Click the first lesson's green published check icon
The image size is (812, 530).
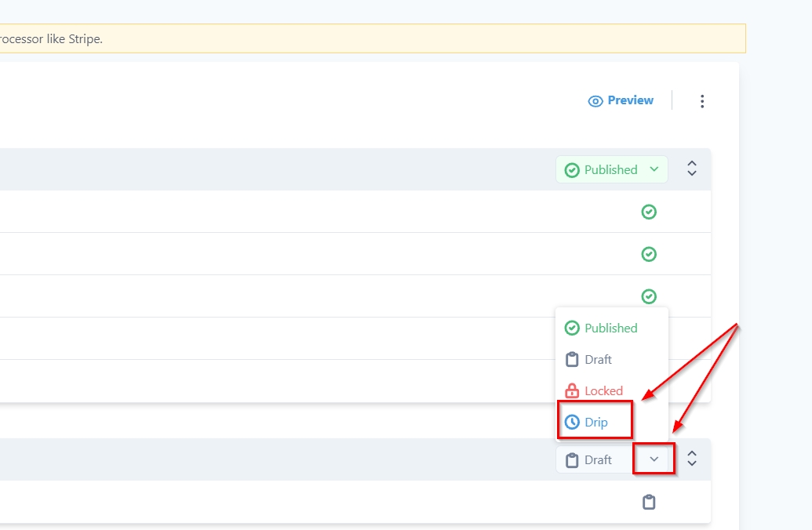(x=648, y=212)
